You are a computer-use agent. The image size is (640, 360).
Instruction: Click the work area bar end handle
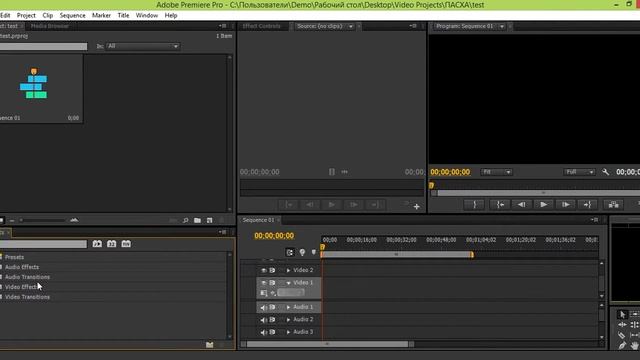click(x=472, y=255)
